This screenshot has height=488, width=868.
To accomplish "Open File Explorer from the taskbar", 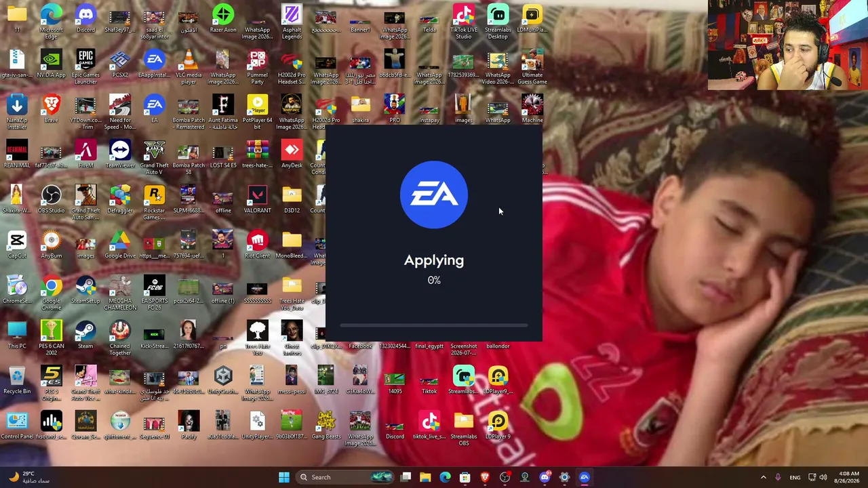I will (x=425, y=477).
